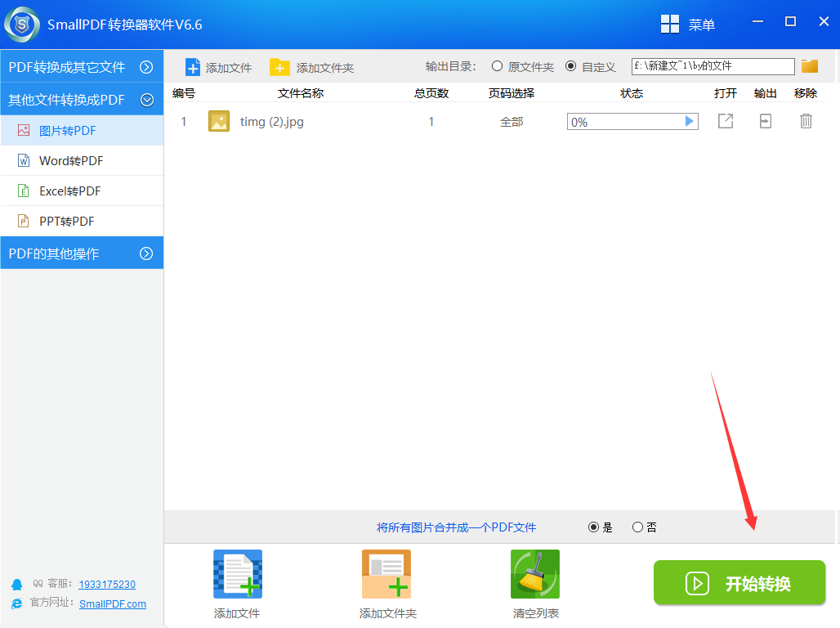Click the output icon in the file row
This screenshot has height=628, width=840.
click(x=765, y=121)
